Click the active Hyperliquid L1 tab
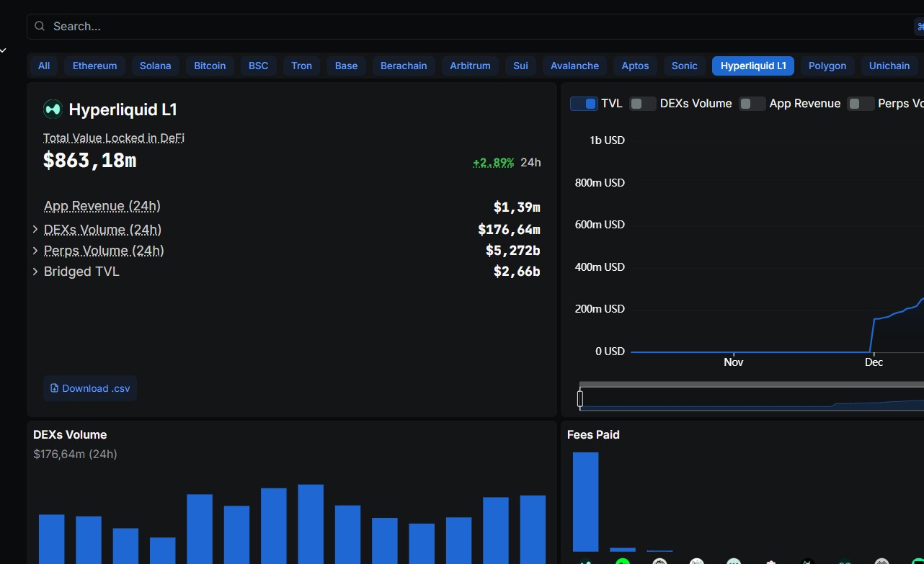924x564 pixels. 753,66
